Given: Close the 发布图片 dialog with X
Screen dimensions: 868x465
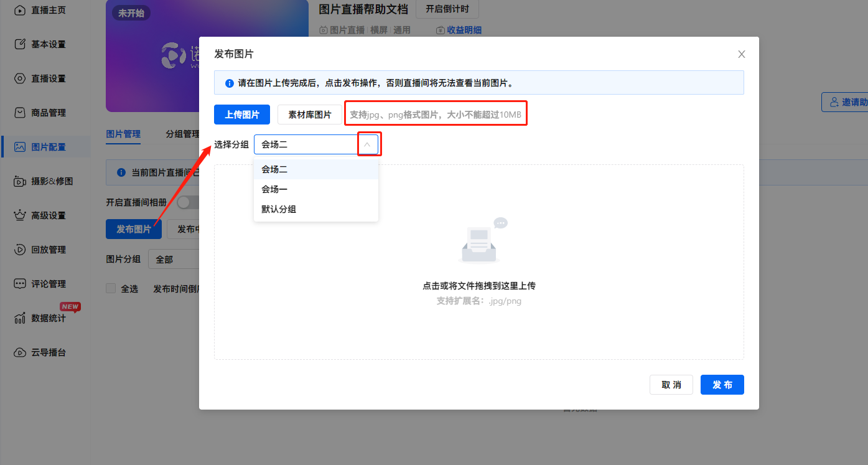Looking at the screenshot, I should [742, 54].
